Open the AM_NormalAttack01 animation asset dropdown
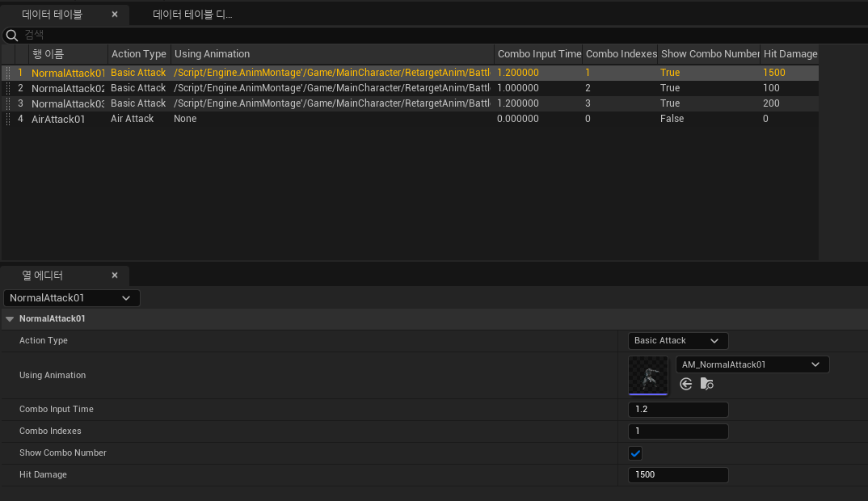This screenshot has height=501, width=868. [752, 364]
